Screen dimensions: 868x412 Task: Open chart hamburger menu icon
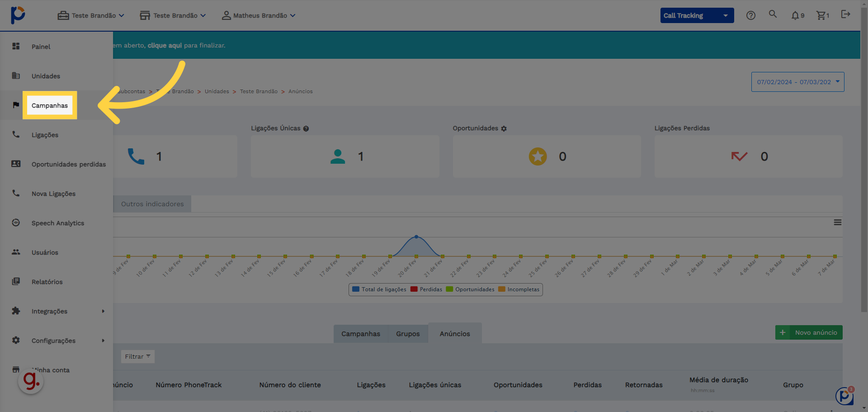coord(838,223)
